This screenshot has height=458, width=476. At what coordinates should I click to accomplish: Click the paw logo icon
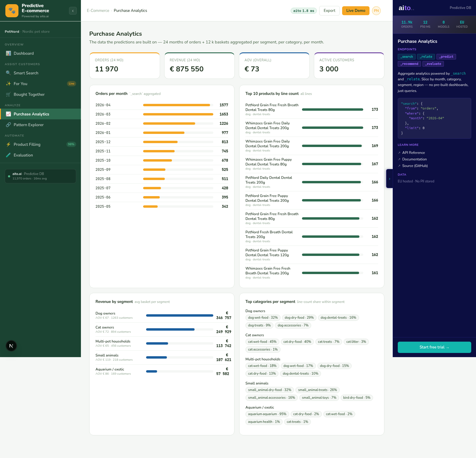pyautogui.click(x=12, y=11)
